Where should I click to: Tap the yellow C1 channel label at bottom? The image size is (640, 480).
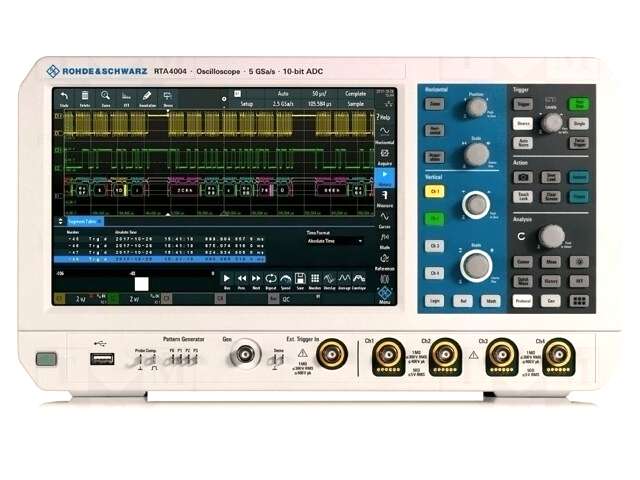coord(60,299)
